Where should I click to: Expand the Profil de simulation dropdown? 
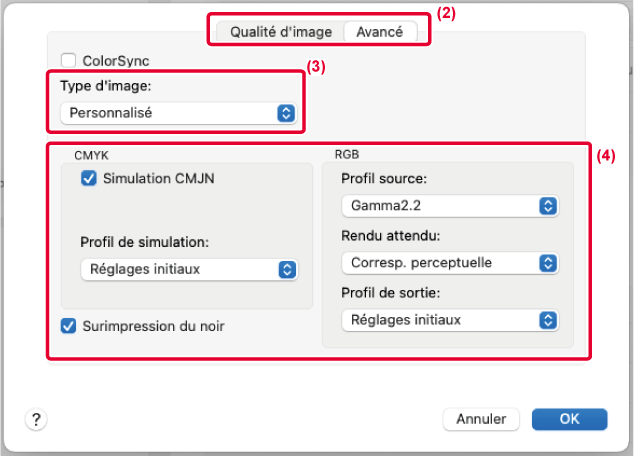click(x=188, y=269)
